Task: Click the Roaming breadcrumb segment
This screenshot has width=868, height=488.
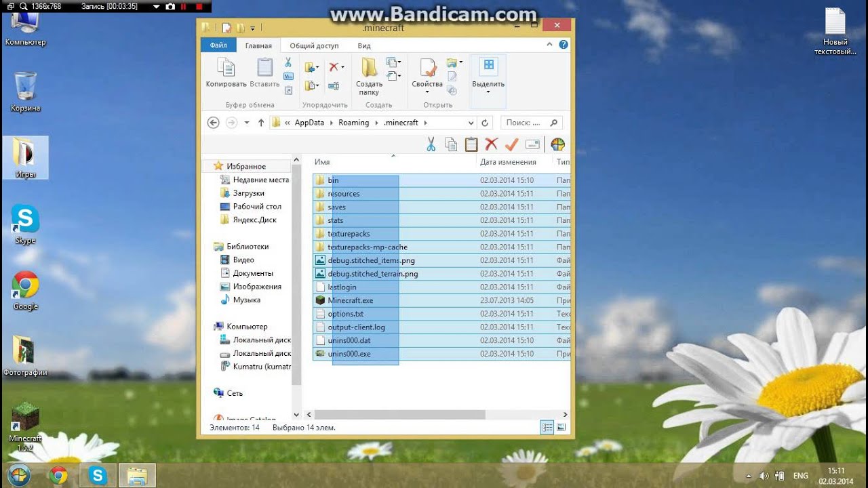Action: coord(354,123)
